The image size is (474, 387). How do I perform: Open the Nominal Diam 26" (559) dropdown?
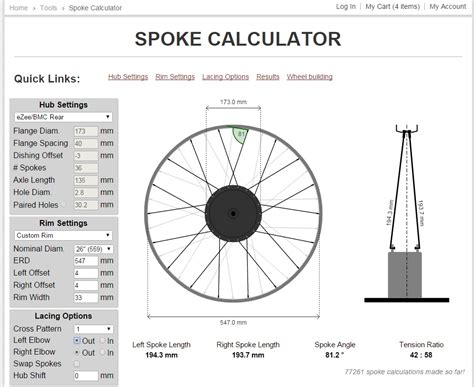point(93,249)
